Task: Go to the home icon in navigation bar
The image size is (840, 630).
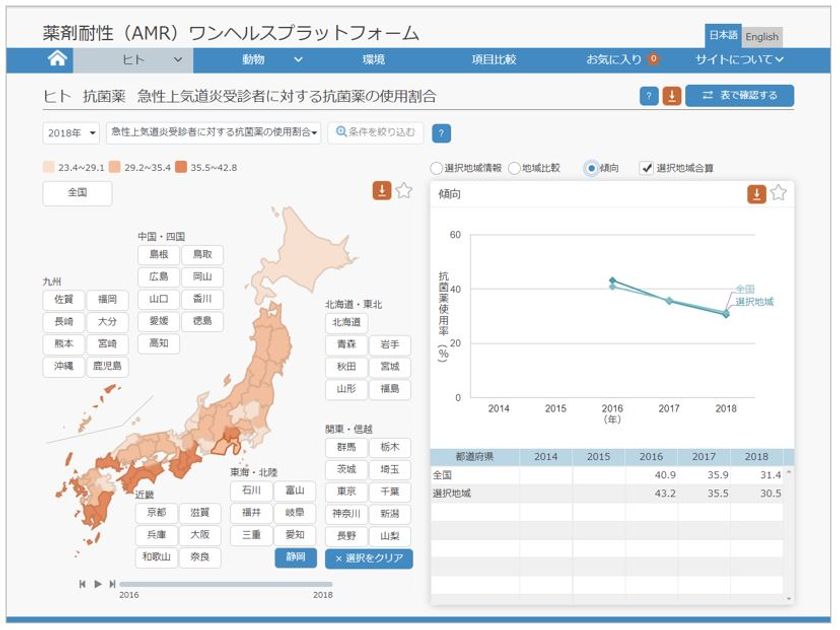Action: pos(57,58)
